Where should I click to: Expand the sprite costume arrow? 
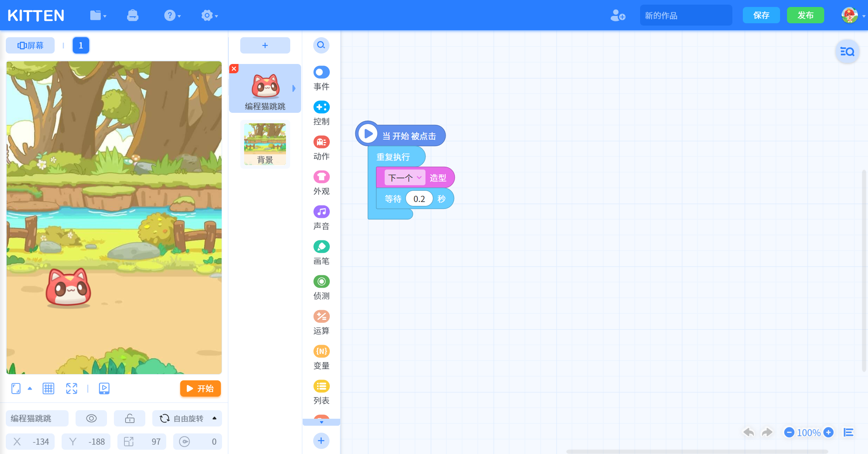(294, 88)
